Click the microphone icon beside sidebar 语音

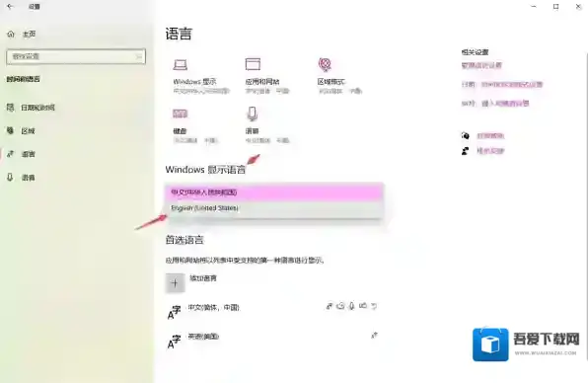point(10,177)
